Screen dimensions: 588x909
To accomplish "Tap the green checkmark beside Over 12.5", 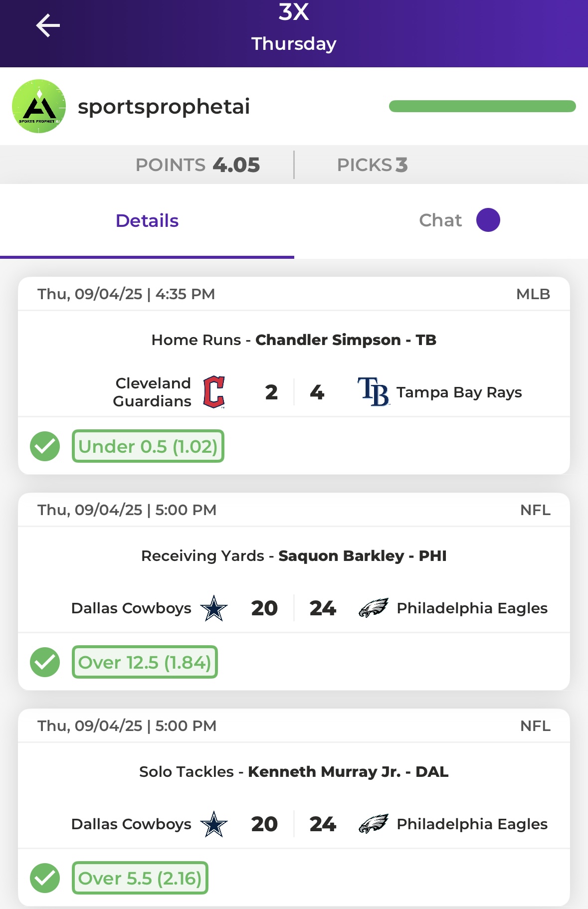I will tap(45, 662).
